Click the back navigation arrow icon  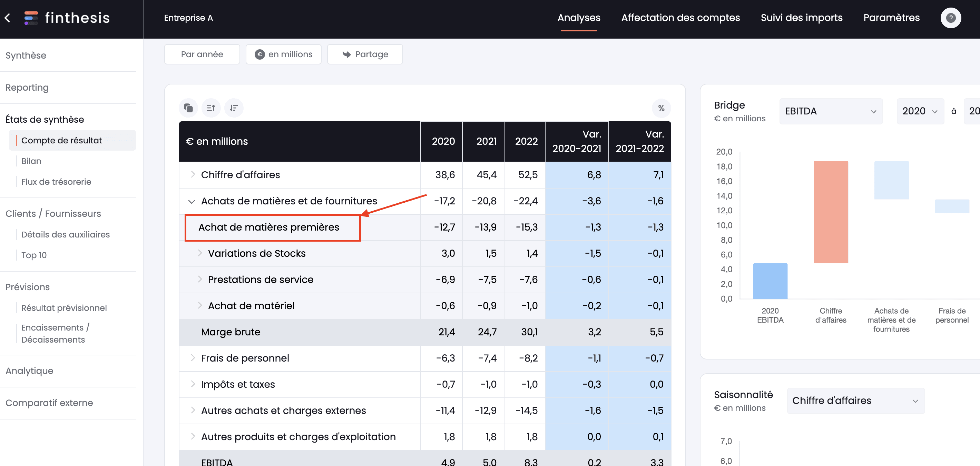click(9, 18)
